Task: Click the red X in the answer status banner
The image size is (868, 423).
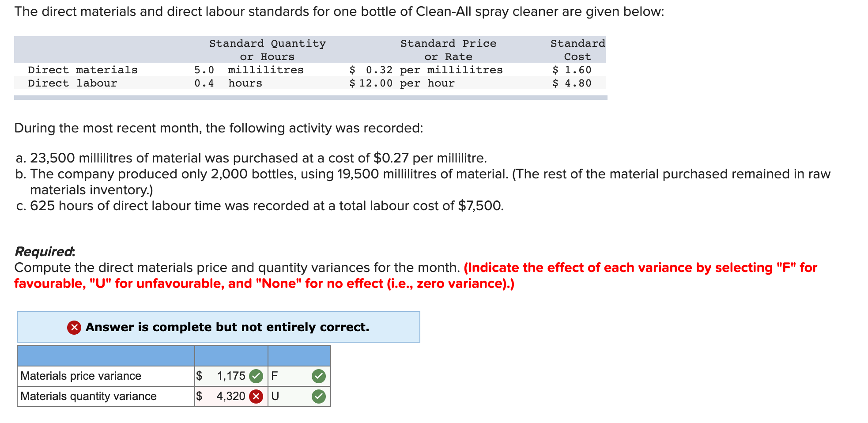Action: pyautogui.click(x=73, y=327)
